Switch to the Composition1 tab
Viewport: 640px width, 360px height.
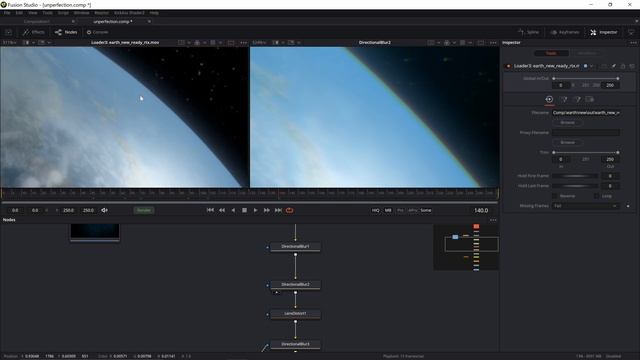click(36, 21)
